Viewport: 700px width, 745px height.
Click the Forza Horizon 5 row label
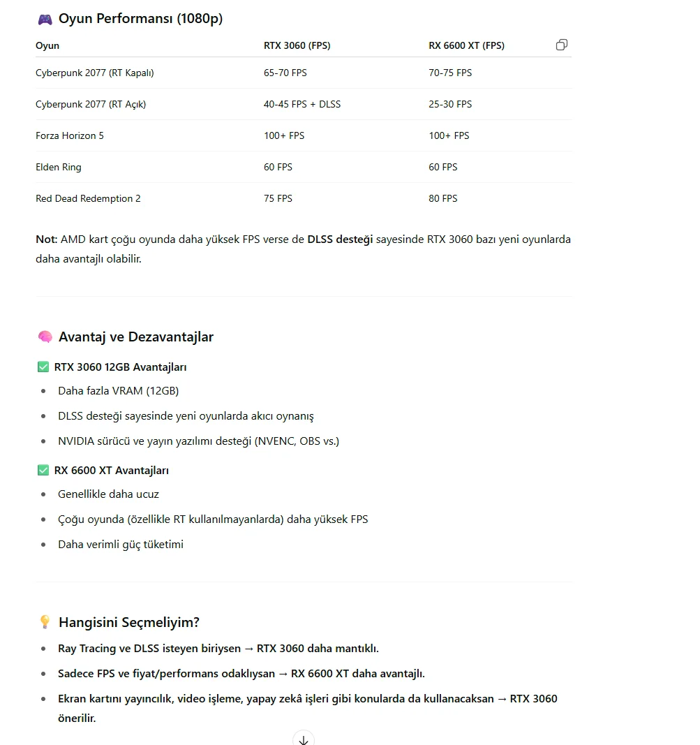70,135
